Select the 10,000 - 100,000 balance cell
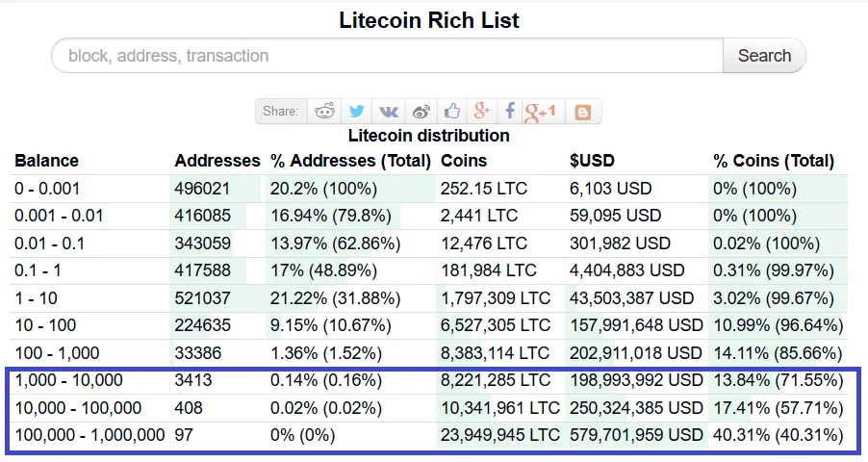 pyautogui.click(x=79, y=408)
